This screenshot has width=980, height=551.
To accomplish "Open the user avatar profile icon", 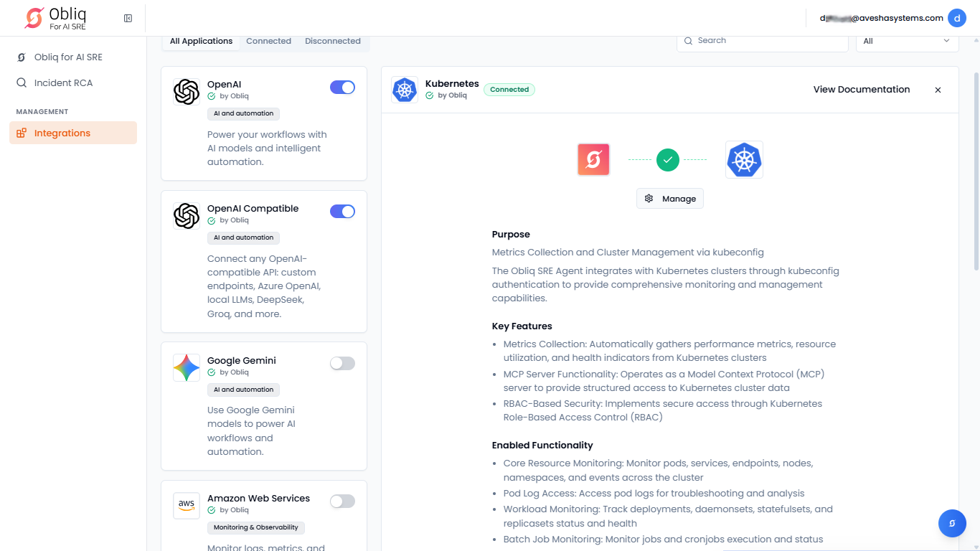I will (956, 18).
